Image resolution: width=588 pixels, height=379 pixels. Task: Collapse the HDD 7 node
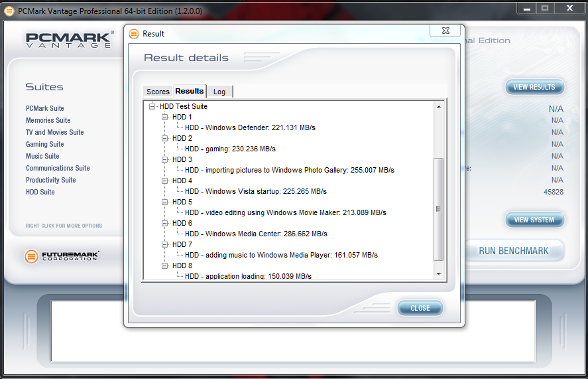click(164, 244)
